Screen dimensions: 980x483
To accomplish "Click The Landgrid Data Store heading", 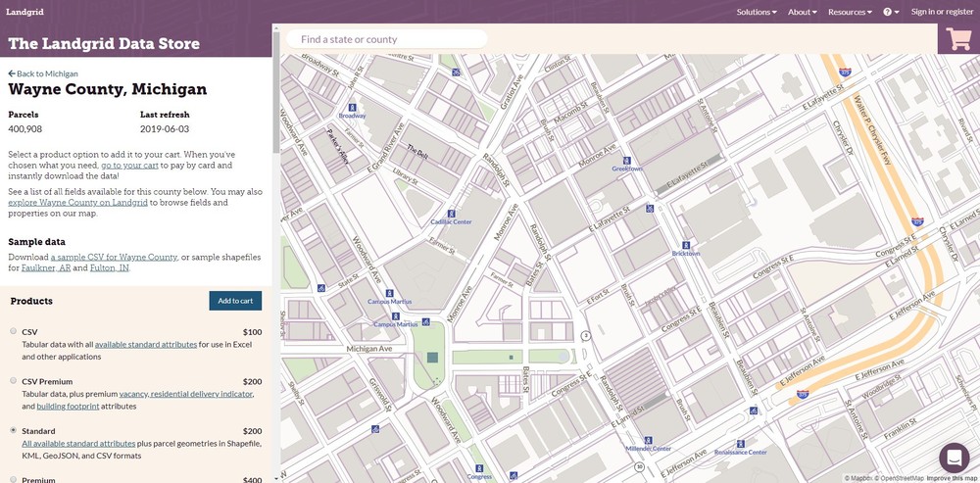I will coord(104,44).
